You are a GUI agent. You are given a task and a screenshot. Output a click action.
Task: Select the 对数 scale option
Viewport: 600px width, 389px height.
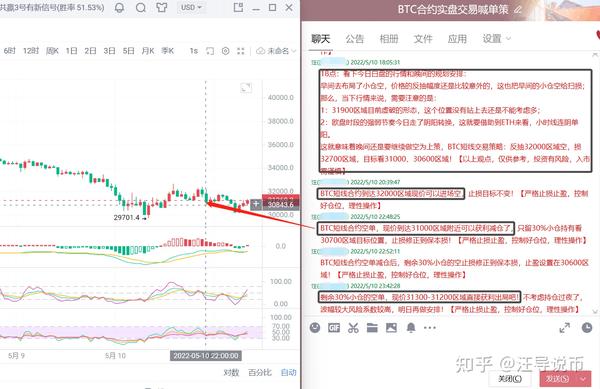(x=231, y=372)
